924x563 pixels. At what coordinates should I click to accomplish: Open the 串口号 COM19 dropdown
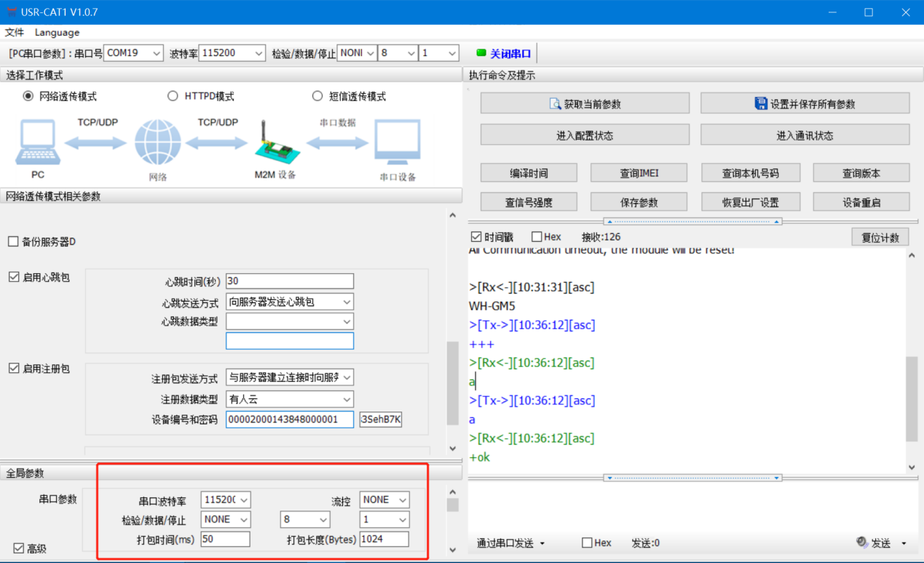point(156,53)
